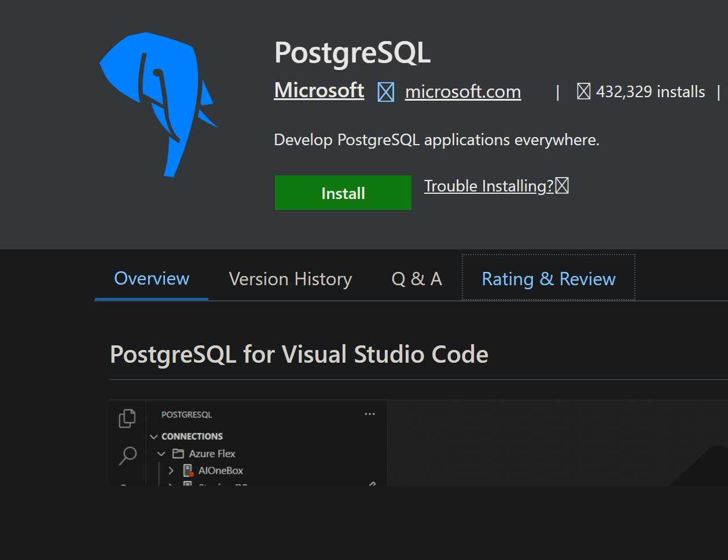Screen dimensions: 728x560
Task: Visit the microsoft.com link
Action: [463, 91]
